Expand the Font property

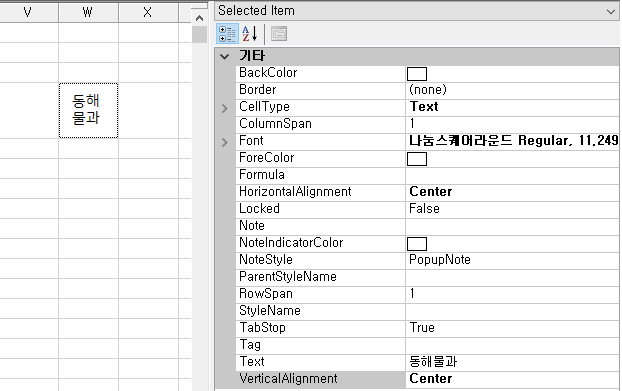[225, 142]
